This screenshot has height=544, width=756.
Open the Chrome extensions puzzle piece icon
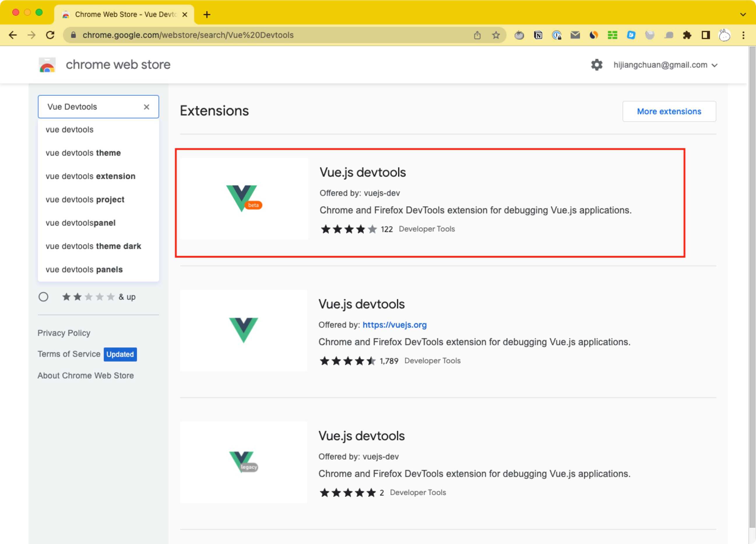[688, 35]
